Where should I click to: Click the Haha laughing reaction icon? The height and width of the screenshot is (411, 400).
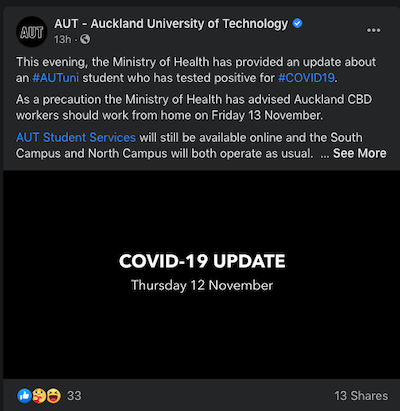point(54,396)
